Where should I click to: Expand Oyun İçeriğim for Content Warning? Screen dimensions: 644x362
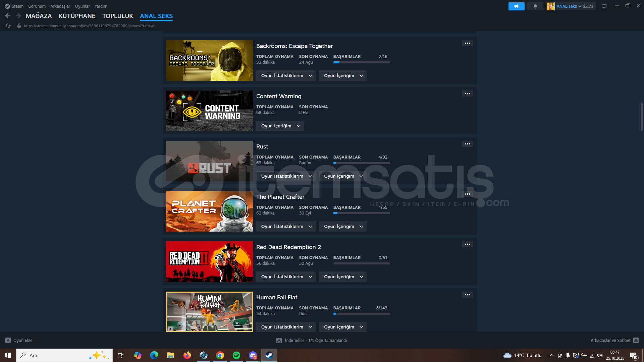tap(280, 126)
